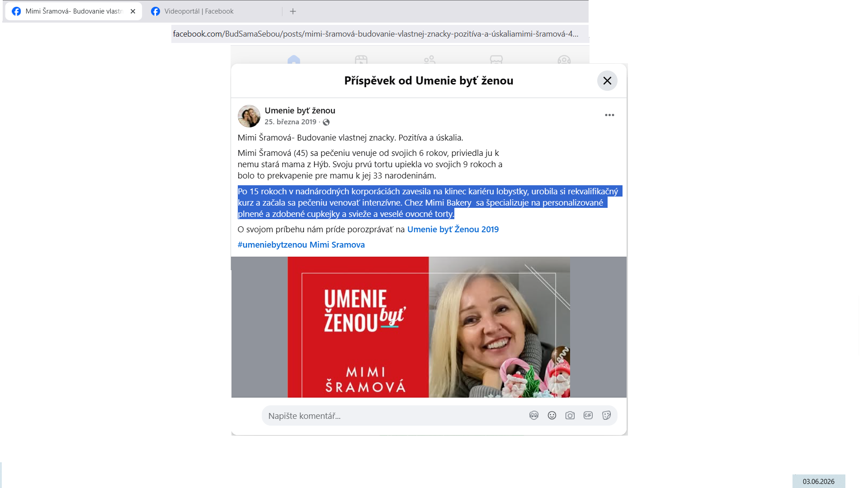This screenshot has height=488, width=868.
Task: Follow the Umenie byť Ženou 2019 link
Action: (453, 230)
